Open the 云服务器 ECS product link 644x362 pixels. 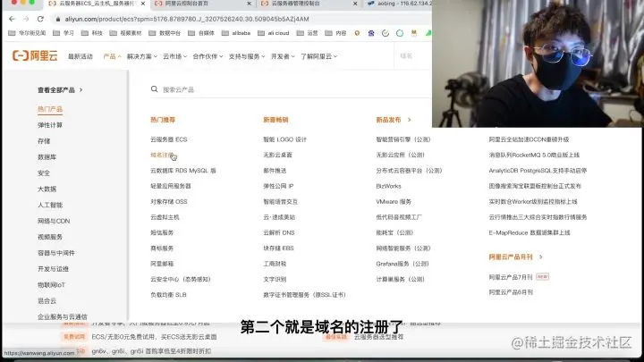pyautogui.click(x=169, y=139)
